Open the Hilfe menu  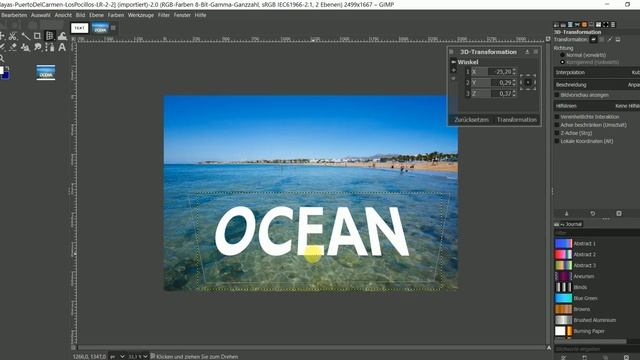coord(200,15)
